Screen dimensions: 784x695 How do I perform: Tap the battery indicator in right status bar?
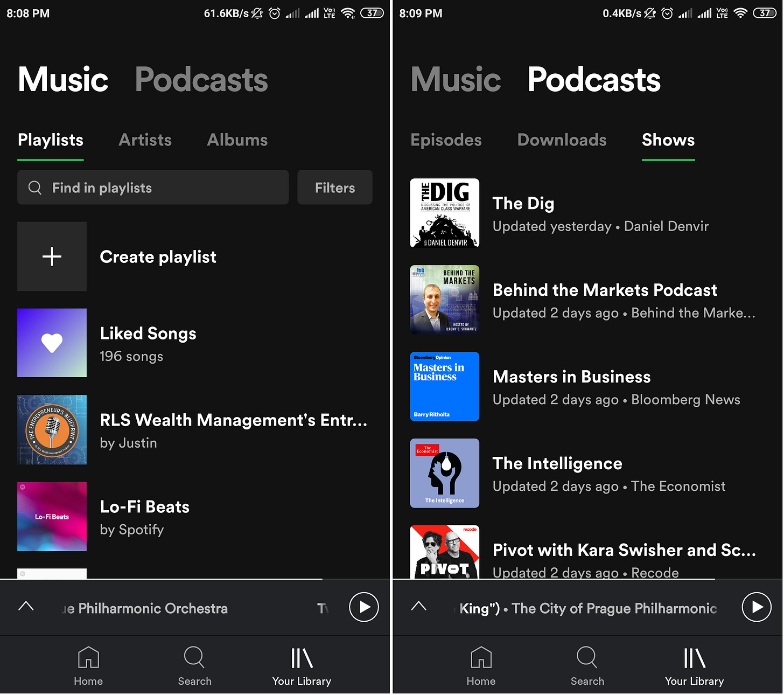pyautogui.click(x=765, y=13)
